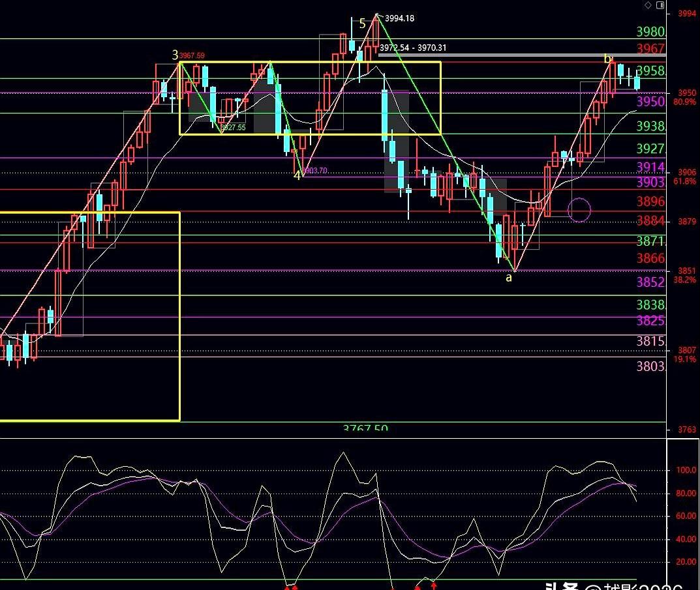Click the red 3896 level label

click(651, 201)
